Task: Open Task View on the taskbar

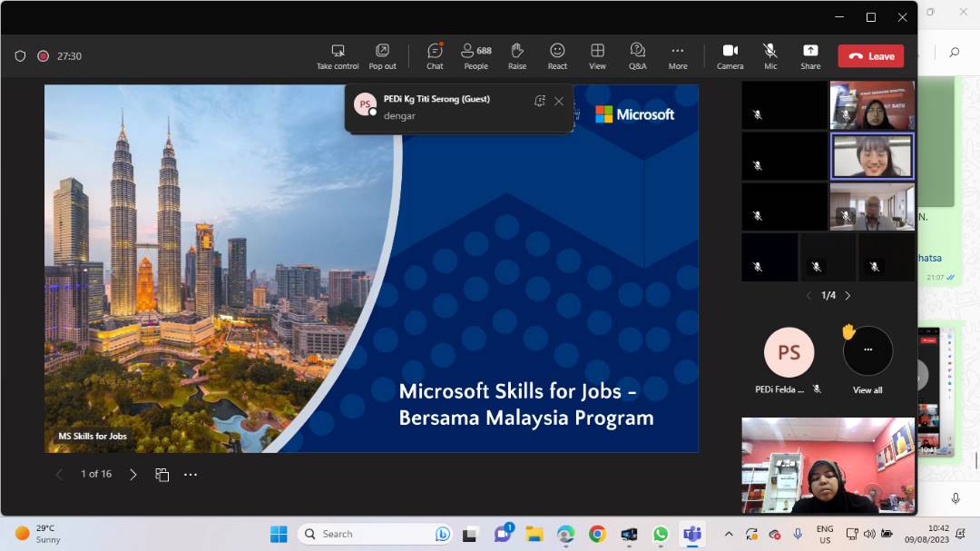Action: click(470, 534)
